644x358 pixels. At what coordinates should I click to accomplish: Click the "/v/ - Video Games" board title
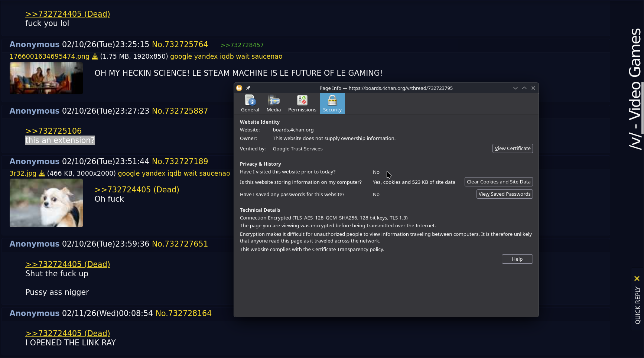(x=635, y=89)
